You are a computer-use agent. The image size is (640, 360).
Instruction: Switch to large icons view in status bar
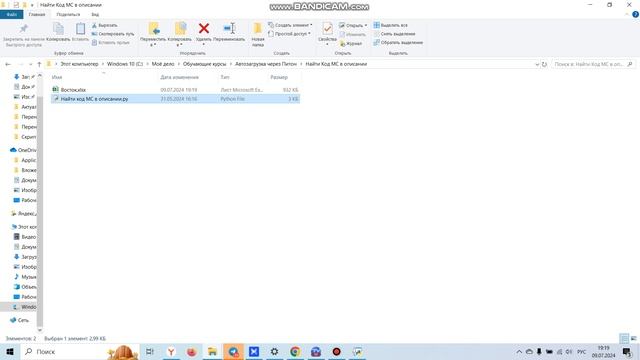click(633, 338)
